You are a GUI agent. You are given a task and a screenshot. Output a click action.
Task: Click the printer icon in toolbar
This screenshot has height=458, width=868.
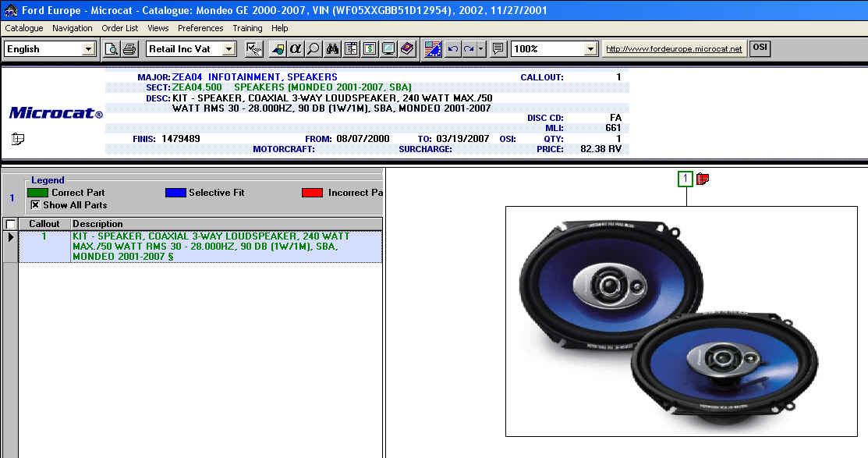point(129,49)
